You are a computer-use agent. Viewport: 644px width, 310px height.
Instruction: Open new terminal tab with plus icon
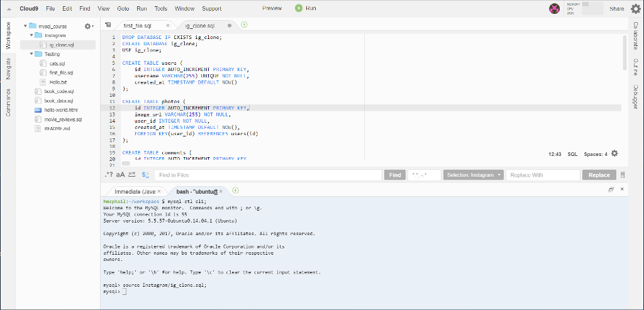[235, 190]
